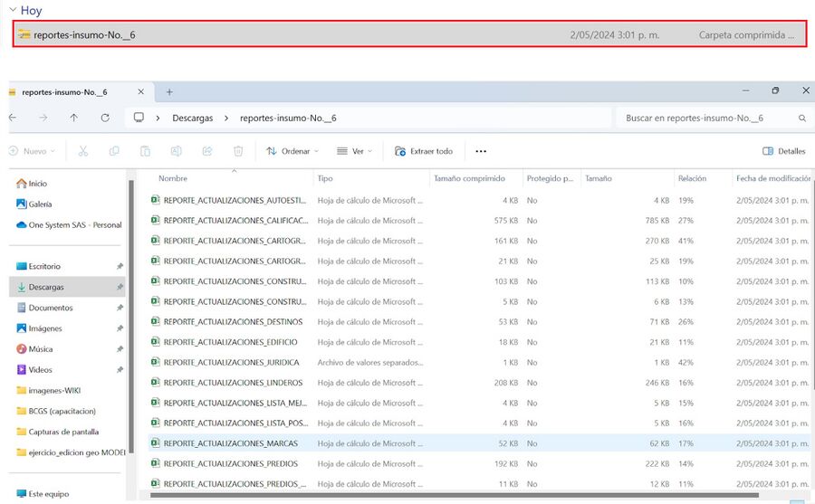Image resolution: width=815 pixels, height=504 pixels.
Task: Open Este equipo in the sidebar
Action: tap(43, 494)
